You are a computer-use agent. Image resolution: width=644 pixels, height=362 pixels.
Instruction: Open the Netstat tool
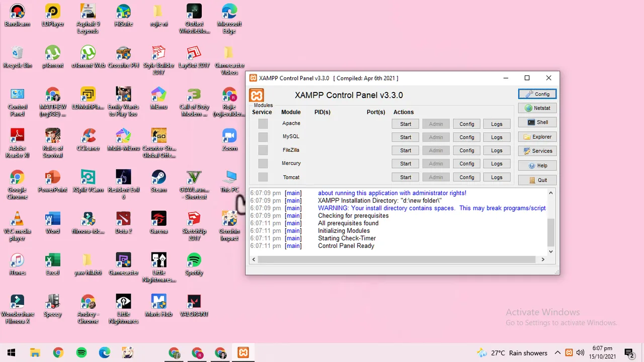(537, 108)
